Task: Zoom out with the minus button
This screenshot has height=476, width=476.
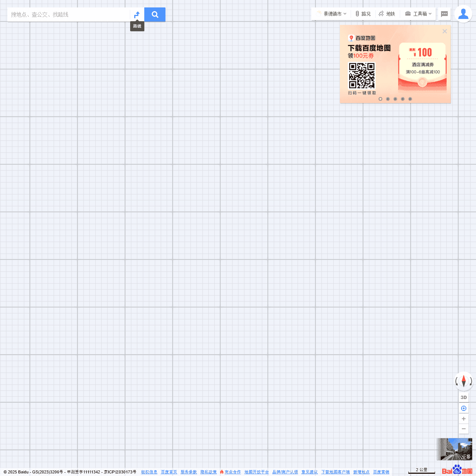Action: 464,429
